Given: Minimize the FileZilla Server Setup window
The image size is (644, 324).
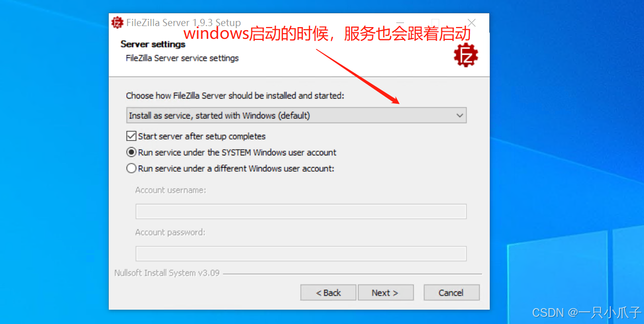Looking at the screenshot, I should [401, 23].
